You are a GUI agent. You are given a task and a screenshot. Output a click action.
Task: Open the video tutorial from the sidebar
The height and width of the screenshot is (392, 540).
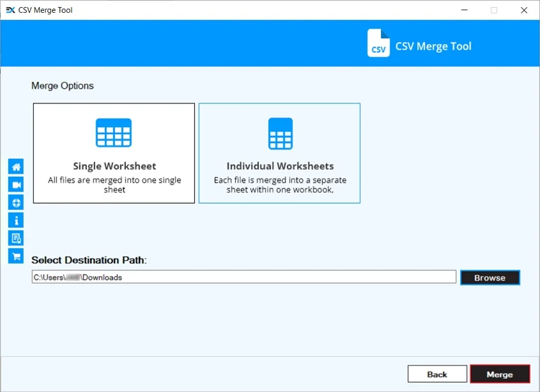(15, 184)
